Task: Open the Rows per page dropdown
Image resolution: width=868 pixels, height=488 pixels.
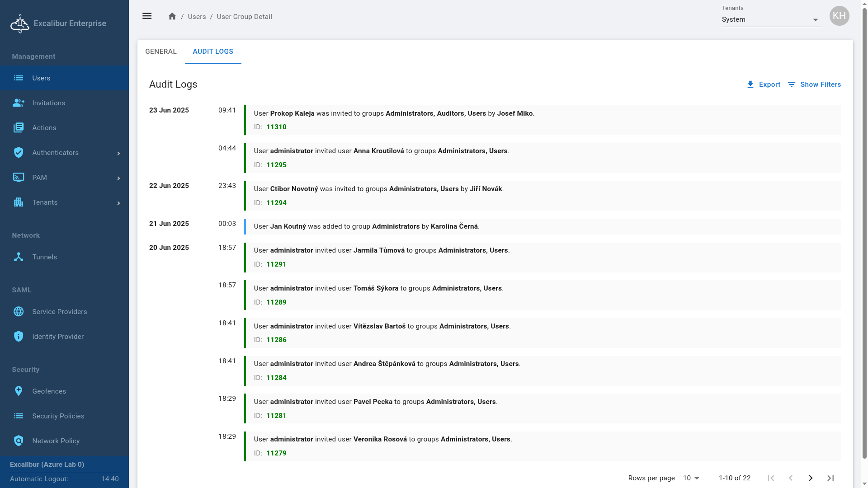Action: coord(691,478)
